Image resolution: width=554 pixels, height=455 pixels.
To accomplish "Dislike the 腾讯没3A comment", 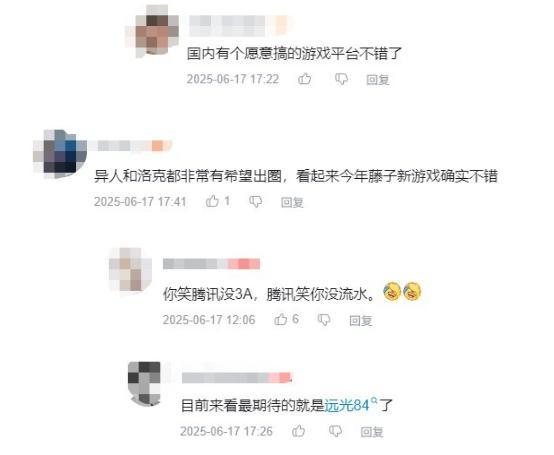I will pyautogui.click(x=324, y=320).
